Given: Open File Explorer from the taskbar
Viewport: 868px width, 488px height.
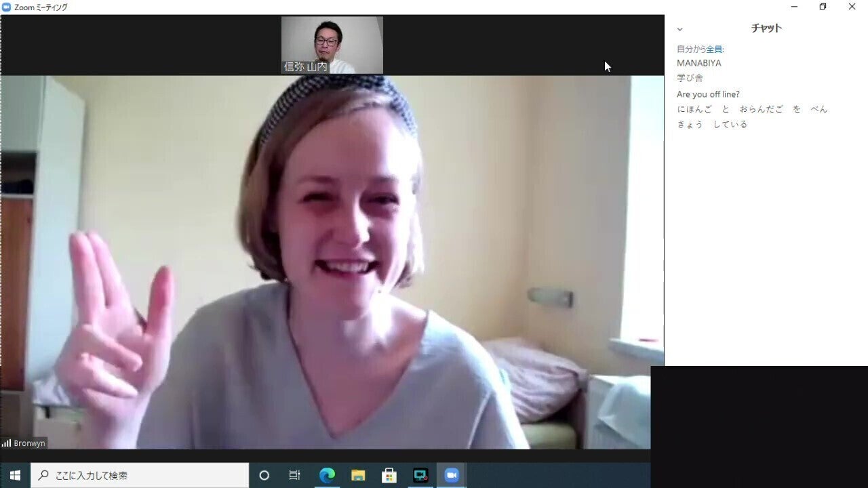Looking at the screenshot, I should point(358,475).
